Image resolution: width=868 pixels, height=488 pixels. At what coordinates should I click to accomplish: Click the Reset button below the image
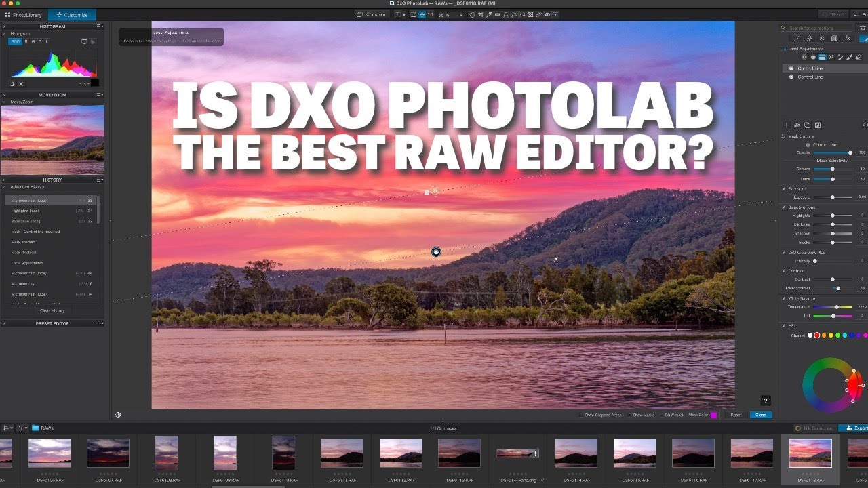click(x=736, y=415)
